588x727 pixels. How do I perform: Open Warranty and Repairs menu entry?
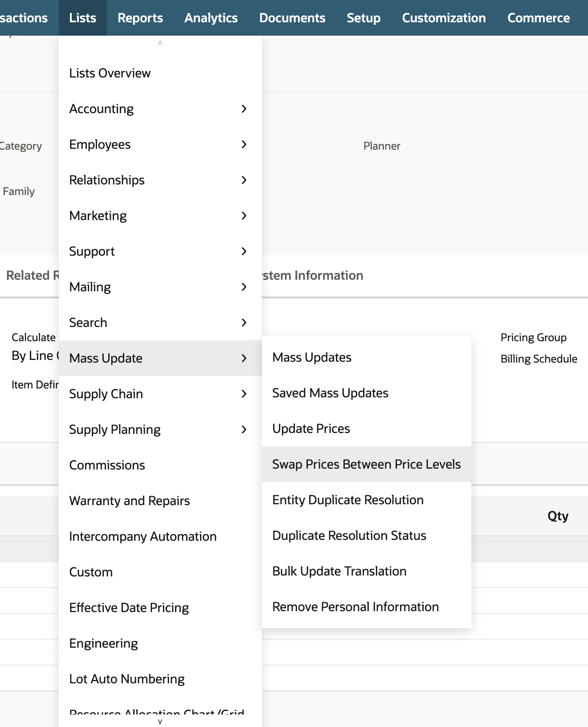(x=160, y=501)
